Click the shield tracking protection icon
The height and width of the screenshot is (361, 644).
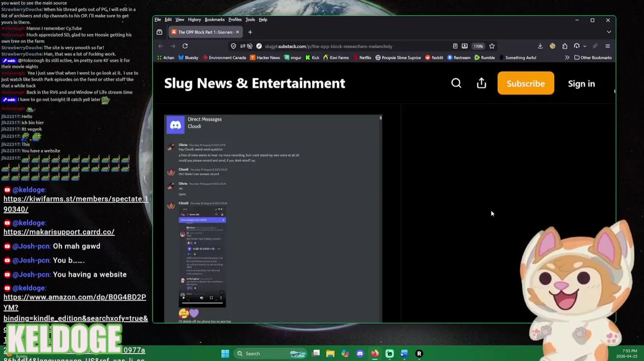[x=233, y=46]
